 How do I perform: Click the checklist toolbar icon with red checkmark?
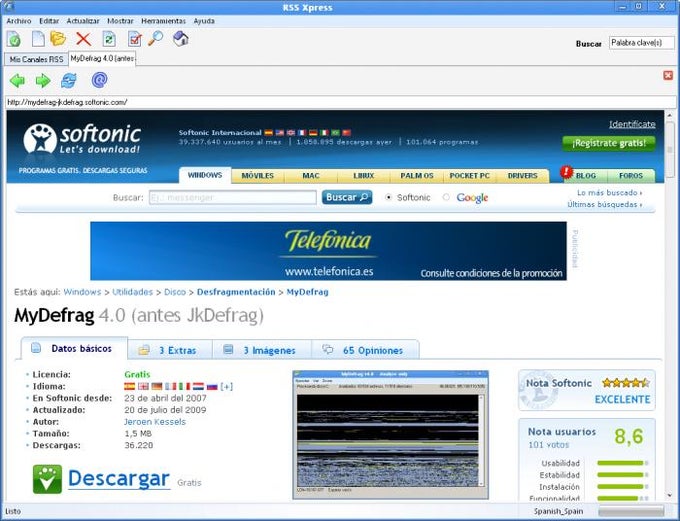(135, 39)
